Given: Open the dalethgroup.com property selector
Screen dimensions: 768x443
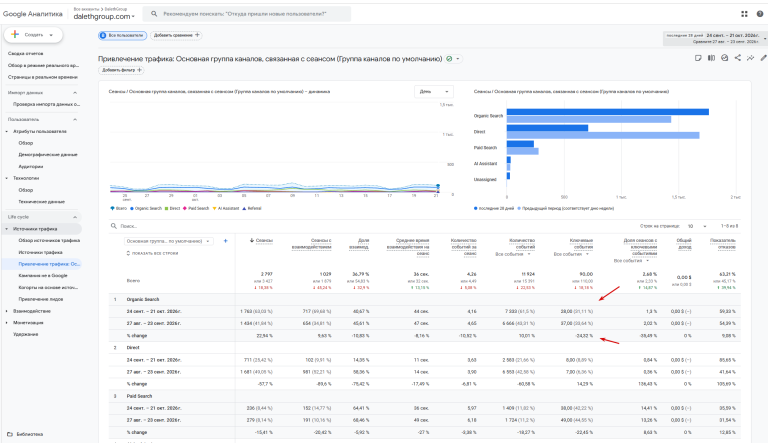Looking at the screenshot, I should click(104, 16).
